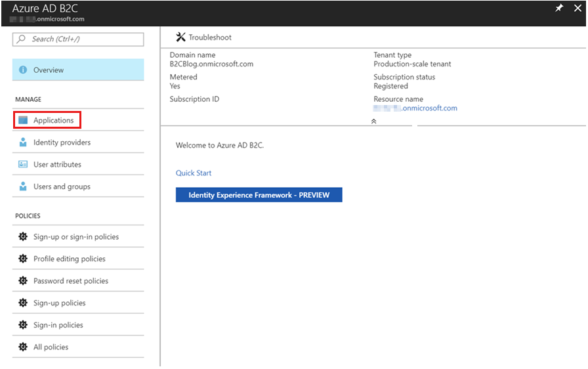This screenshot has width=588, height=369.
Task: Click the gear icon for Password reset policies
Action: 23,281
